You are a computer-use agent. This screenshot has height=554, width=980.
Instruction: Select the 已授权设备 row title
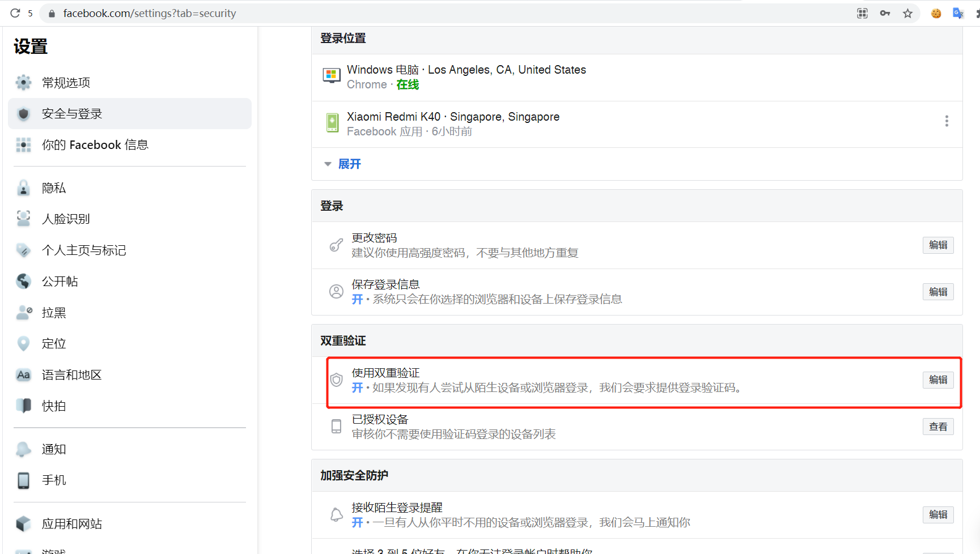pos(380,419)
